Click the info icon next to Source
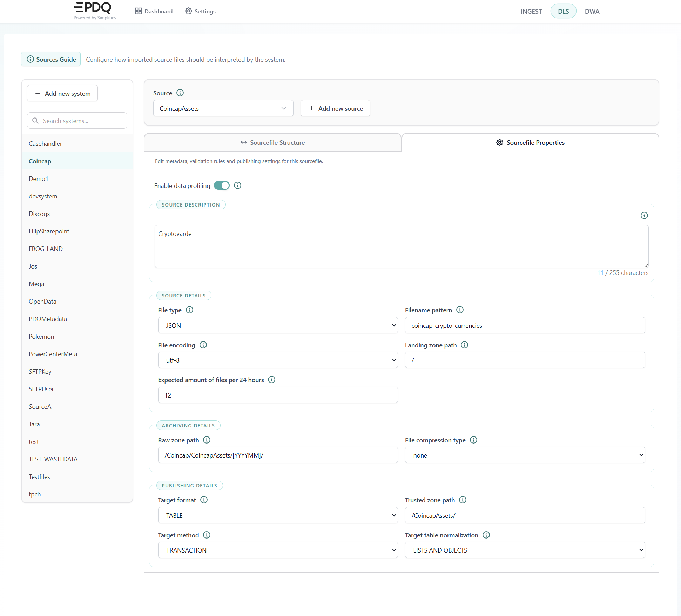681x616 pixels. pos(180,93)
